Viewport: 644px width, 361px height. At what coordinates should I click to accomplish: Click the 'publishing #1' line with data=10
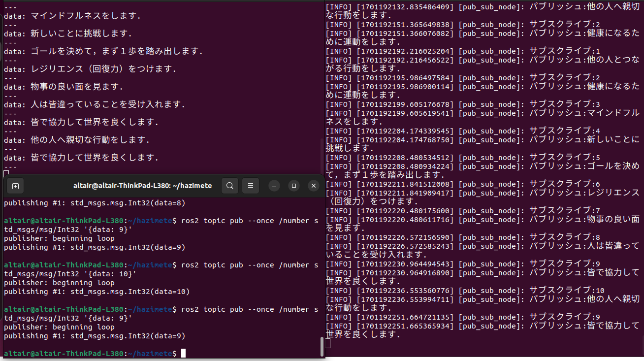[x=97, y=292]
